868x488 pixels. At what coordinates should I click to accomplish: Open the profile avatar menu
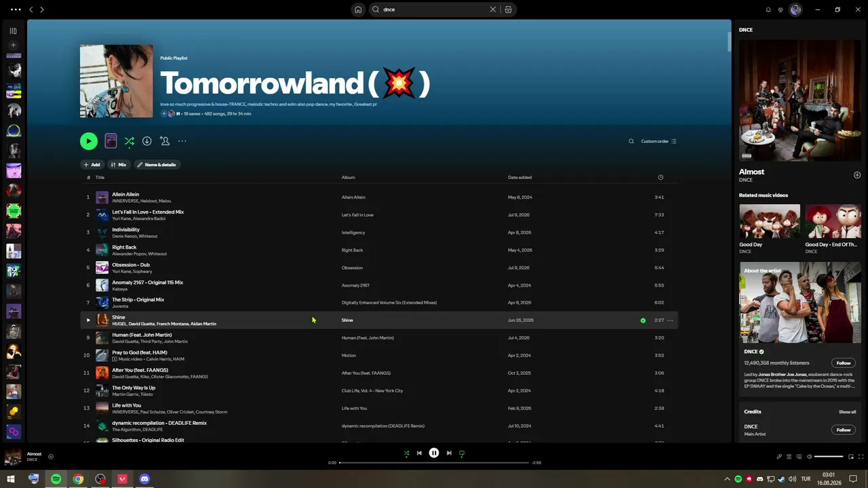pyautogui.click(x=795, y=9)
